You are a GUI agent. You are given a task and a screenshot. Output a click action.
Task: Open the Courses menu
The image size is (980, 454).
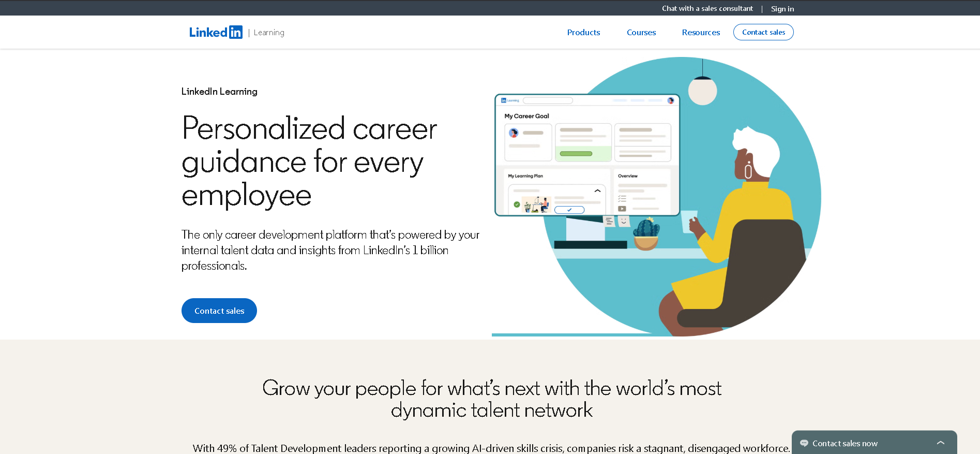(641, 32)
